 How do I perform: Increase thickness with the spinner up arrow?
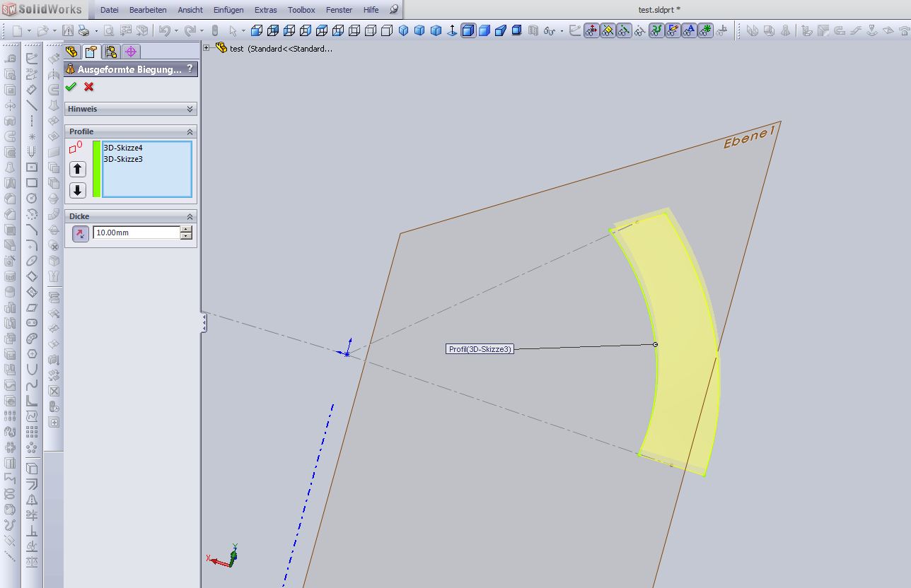pos(186,229)
